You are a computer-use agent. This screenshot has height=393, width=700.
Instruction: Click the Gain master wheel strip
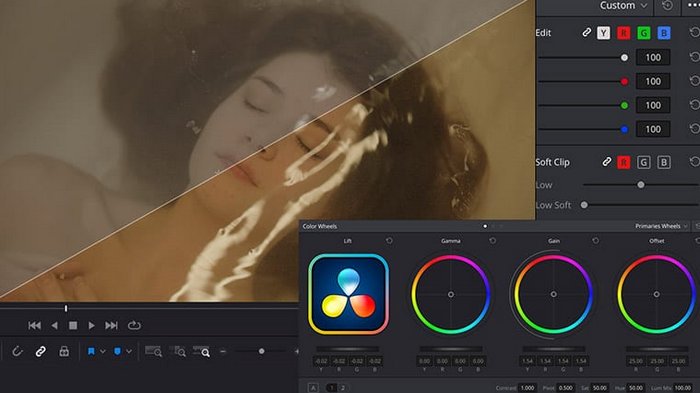554,349
